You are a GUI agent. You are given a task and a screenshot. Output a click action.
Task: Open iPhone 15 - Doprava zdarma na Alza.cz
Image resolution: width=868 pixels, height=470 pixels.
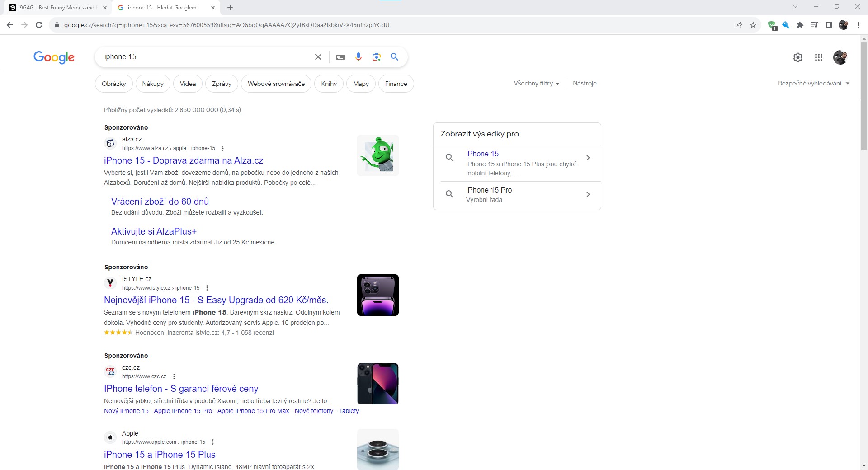184,160
